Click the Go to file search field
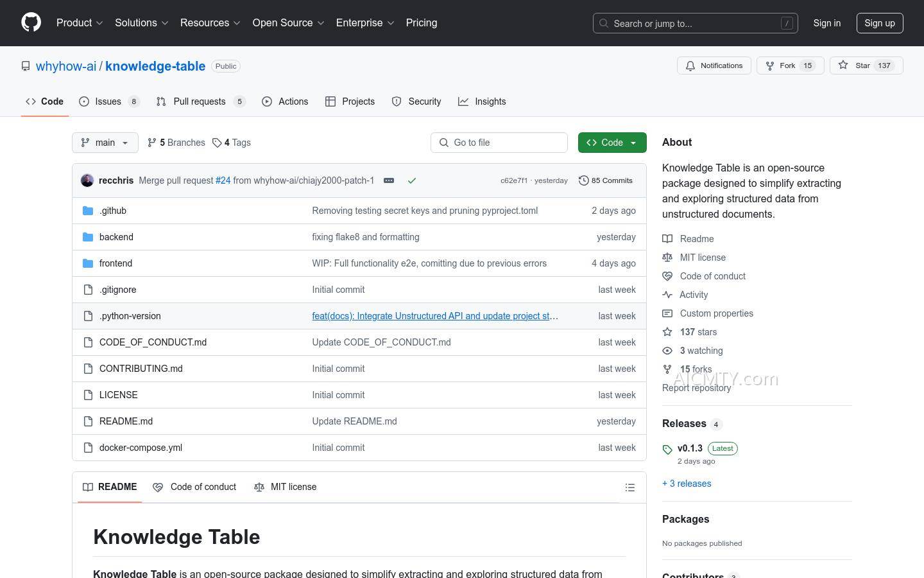 pos(499,143)
